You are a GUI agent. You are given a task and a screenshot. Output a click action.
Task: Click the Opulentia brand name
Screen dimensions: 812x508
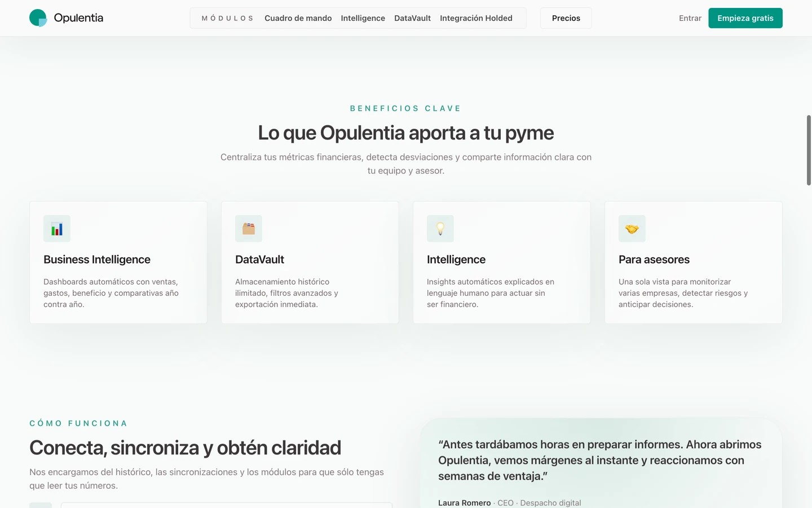(78, 18)
